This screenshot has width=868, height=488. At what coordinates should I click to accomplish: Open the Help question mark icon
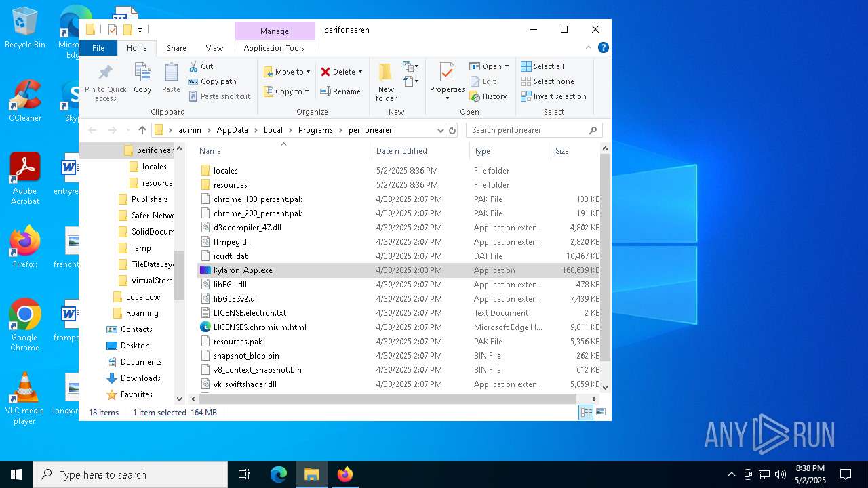click(603, 47)
